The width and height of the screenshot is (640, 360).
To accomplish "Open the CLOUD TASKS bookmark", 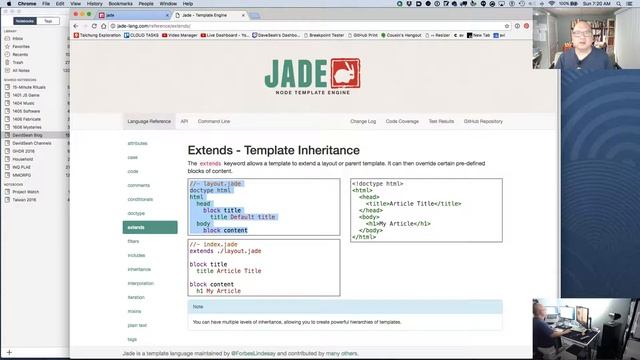I will (x=141, y=36).
